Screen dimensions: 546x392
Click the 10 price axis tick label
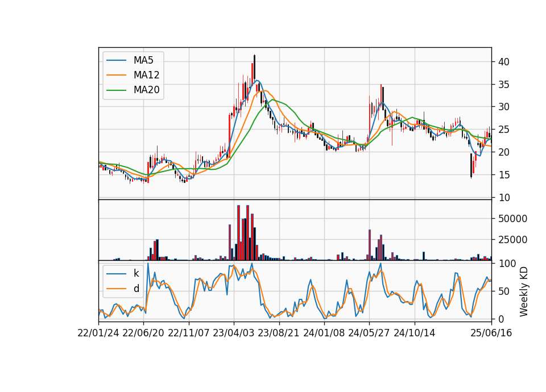pyautogui.click(x=504, y=198)
